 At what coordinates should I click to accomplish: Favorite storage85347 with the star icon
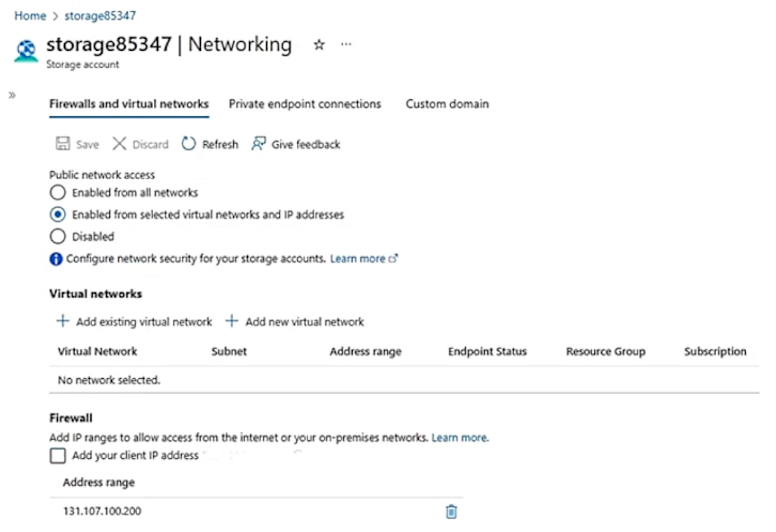pyautogui.click(x=319, y=45)
